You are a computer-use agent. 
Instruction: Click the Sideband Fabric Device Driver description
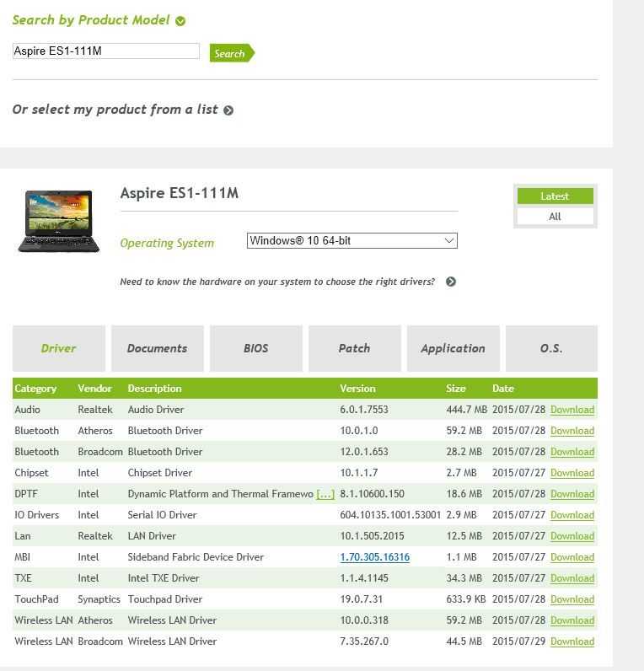(196, 557)
